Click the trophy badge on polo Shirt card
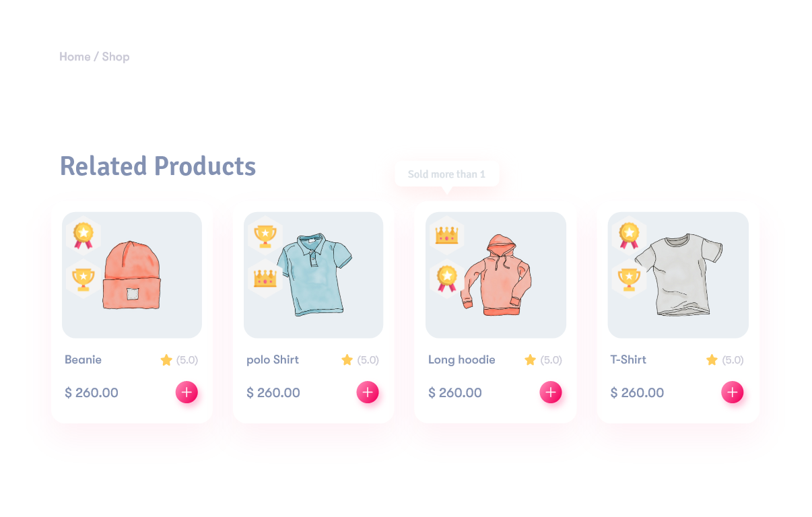Screen dimensions: 812x517 tap(265, 236)
